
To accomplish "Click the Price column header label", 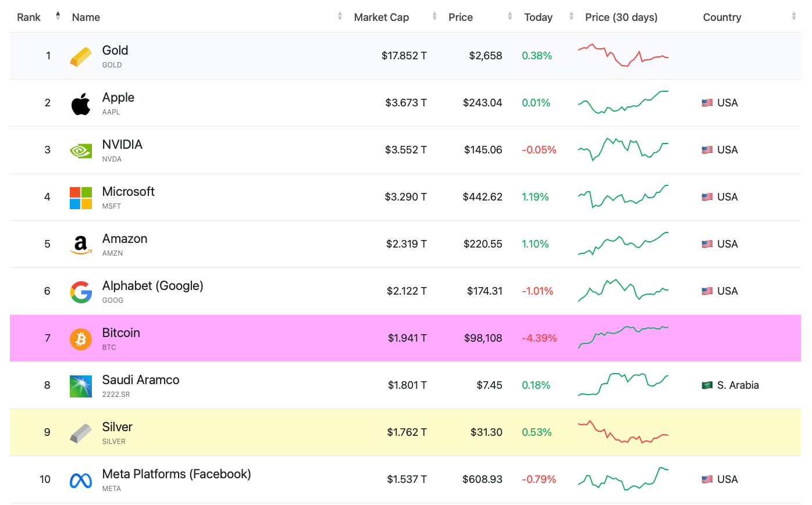I will tap(461, 17).
